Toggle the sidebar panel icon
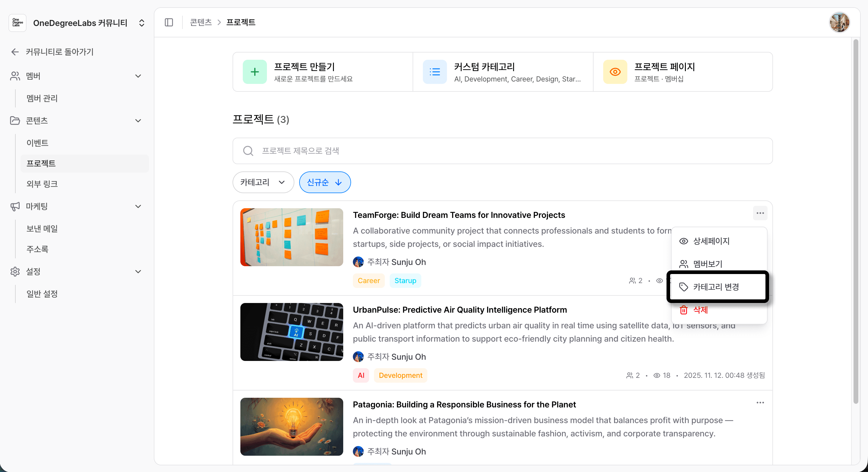The width and height of the screenshot is (868, 472). tap(169, 22)
